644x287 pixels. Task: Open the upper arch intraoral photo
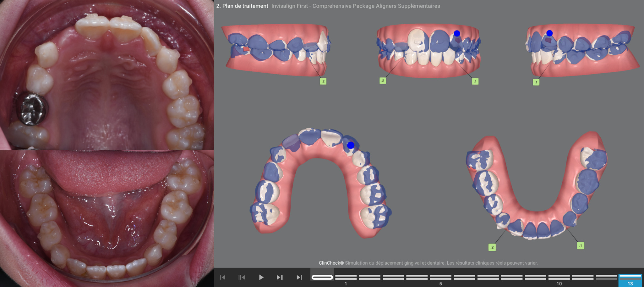[x=107, y=75]
